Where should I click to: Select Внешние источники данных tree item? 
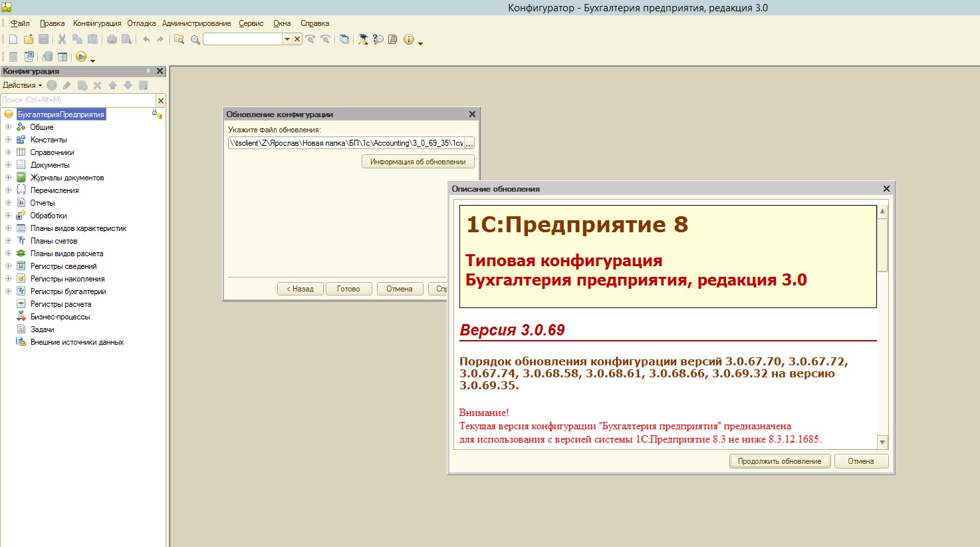[77, 342]
